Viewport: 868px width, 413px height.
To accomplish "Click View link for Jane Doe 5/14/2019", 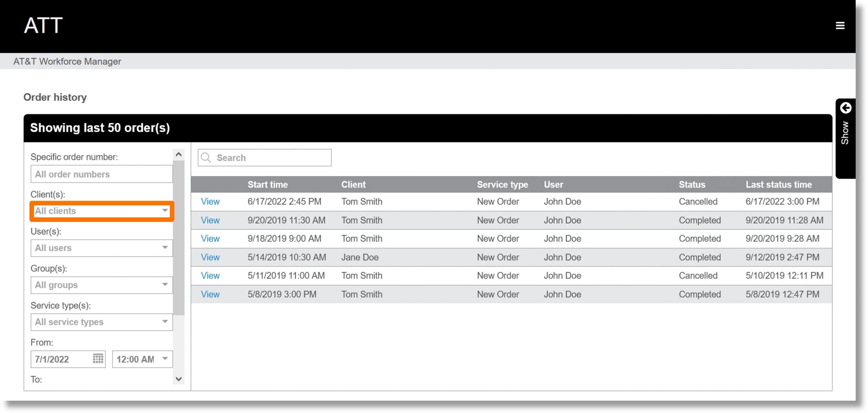I will pyautogui.click(x=209, y=257).
